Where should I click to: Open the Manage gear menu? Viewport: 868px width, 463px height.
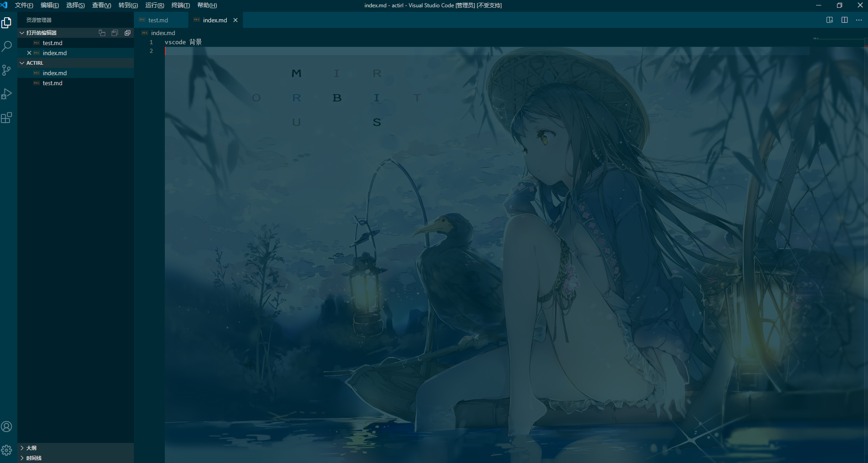6,450
